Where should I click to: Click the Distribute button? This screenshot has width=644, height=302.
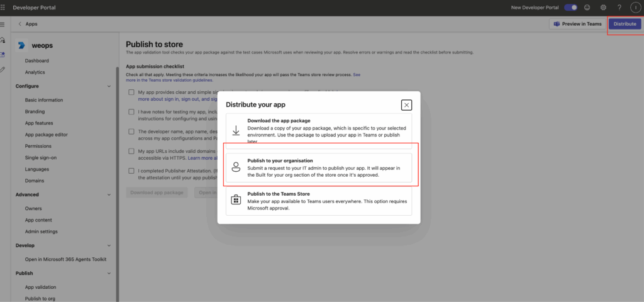click(625, 24)
